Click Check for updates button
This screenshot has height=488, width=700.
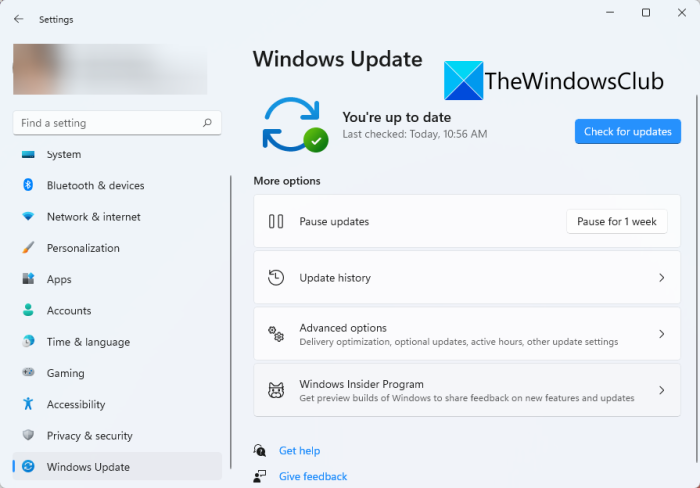pyautogui.click(x=628, y=131)
